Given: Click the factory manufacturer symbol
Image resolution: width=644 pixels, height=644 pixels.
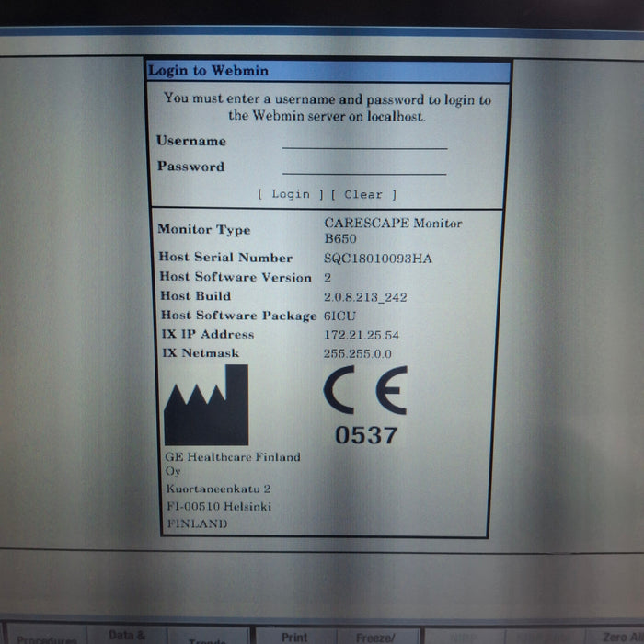Looking at the screenshot, I should (206, 405).
